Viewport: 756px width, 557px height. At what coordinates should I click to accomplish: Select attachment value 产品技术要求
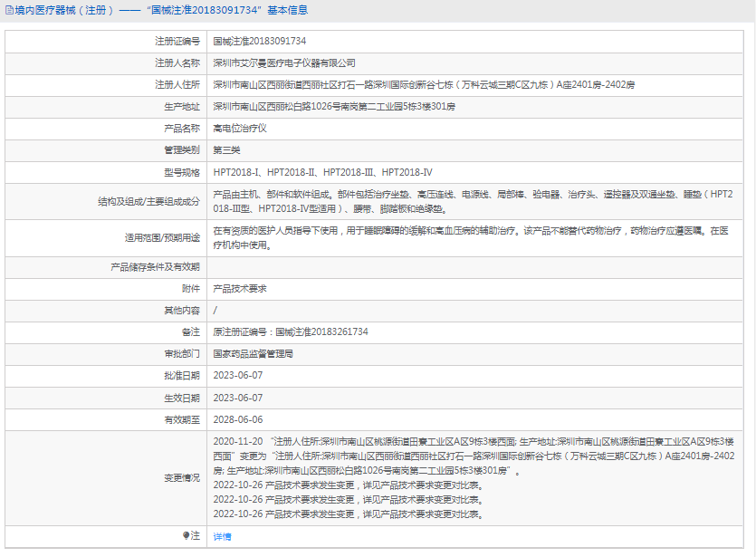(x=240, y=288)
